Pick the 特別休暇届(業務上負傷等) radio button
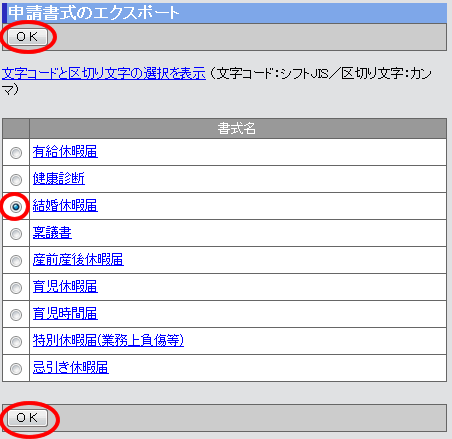 pyautogui.click(x=16, y=342)
